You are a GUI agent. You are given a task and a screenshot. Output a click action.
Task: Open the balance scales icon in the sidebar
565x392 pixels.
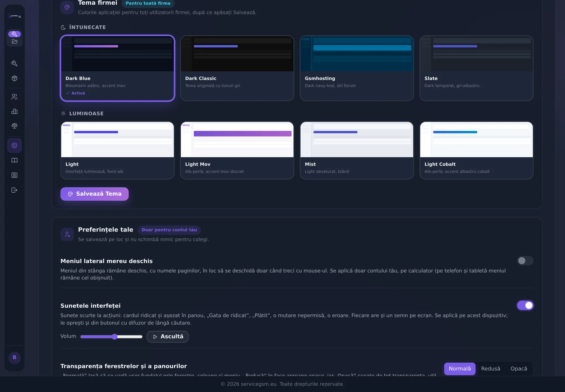point(14,126)
